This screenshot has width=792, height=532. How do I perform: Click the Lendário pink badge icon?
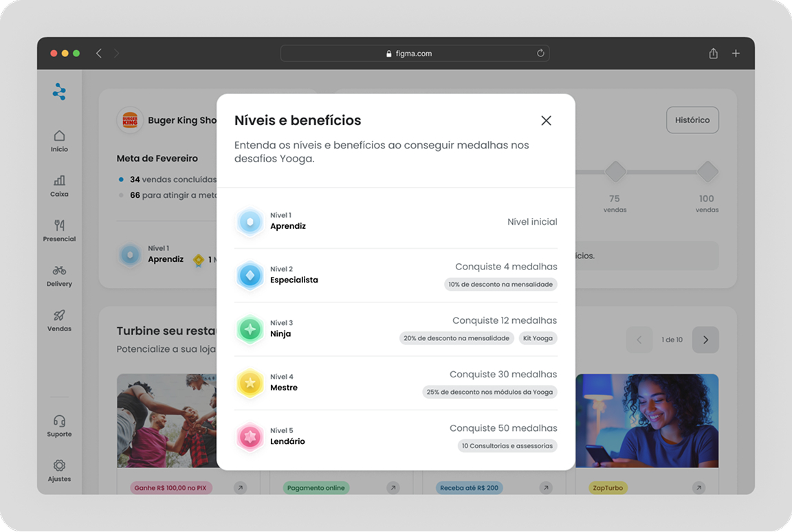pyautogui.click(x=250, y=437)
